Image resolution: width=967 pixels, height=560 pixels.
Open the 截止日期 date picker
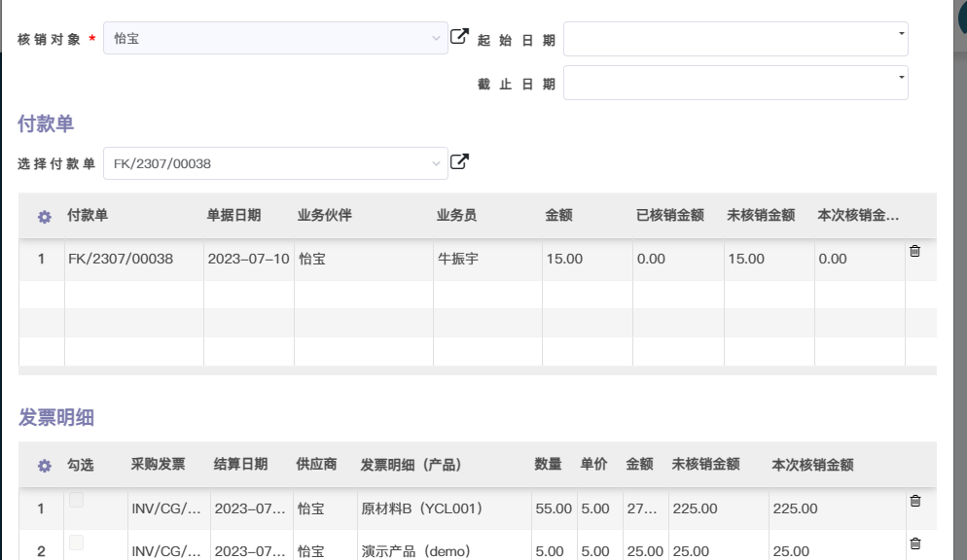(734, 83)
